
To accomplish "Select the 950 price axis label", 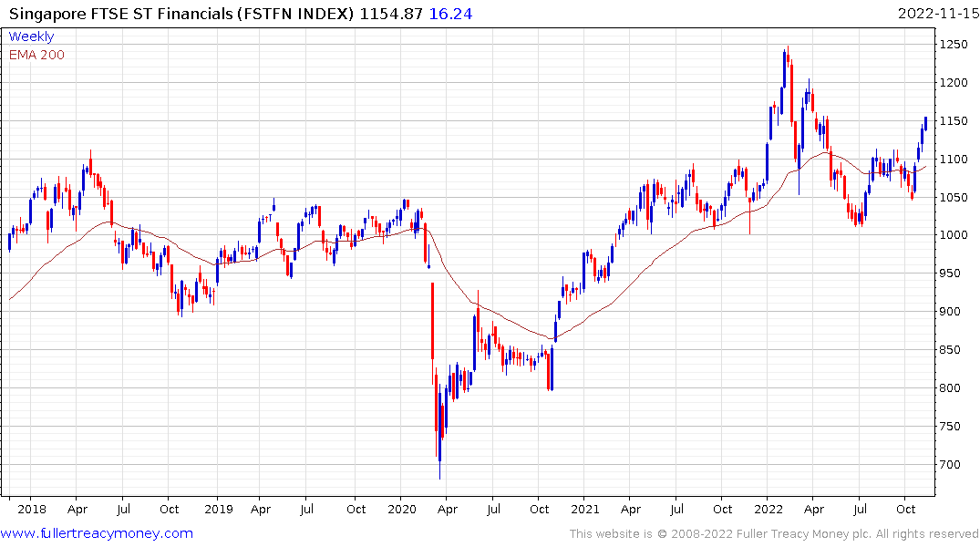I will [951, 273].
